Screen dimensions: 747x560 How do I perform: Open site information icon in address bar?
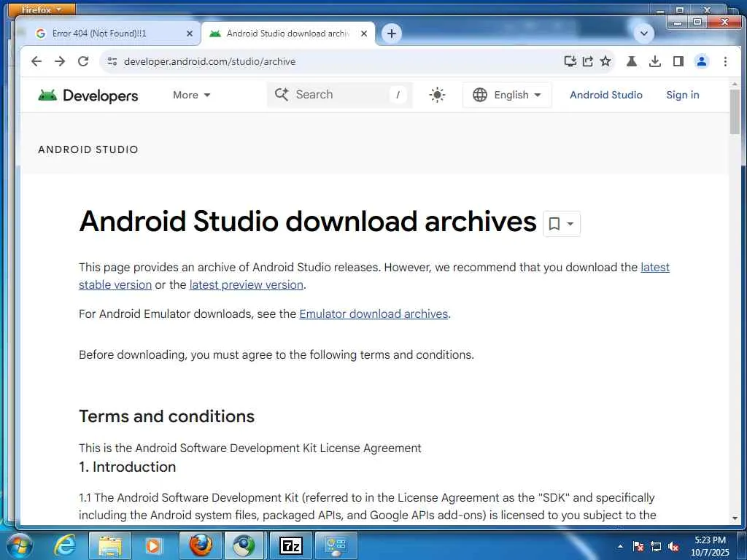pos(112,61)
